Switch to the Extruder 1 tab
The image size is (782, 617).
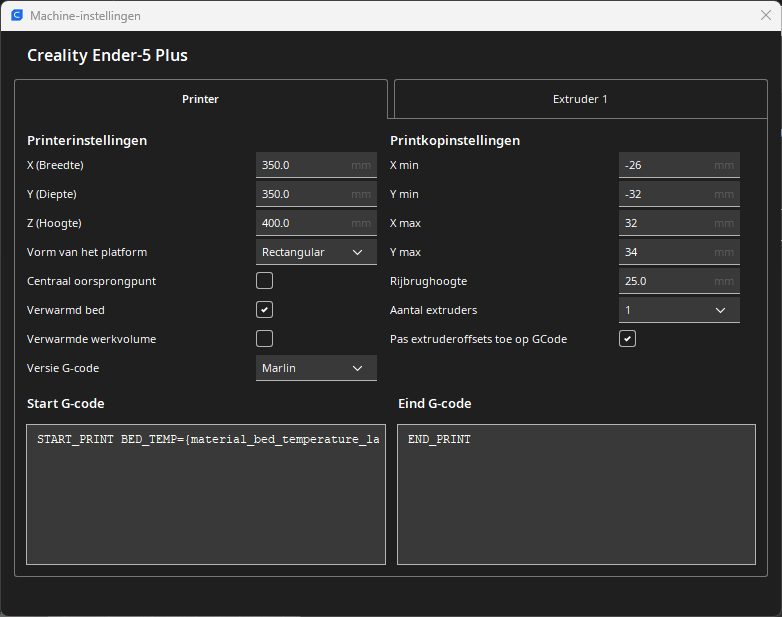(x=581, y=99)
